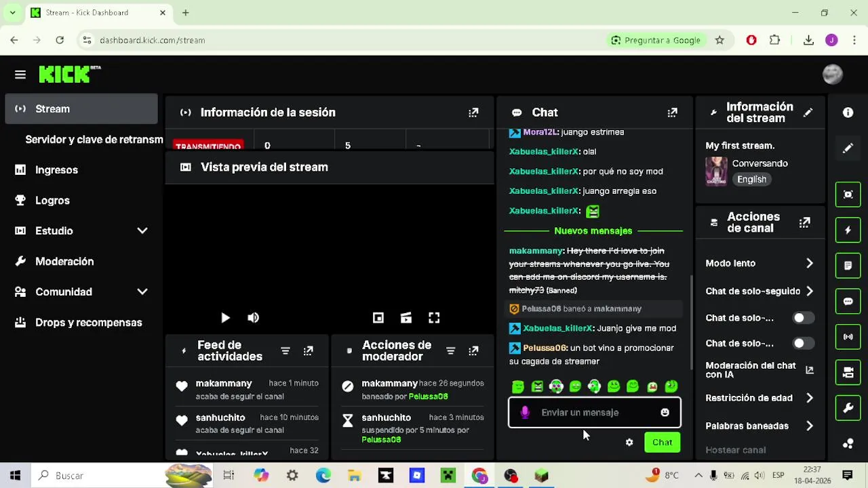The width and height of the screenshot is (868, 488).
Task: Switch the stream preview to theater mode
Action: click(406, 318)
